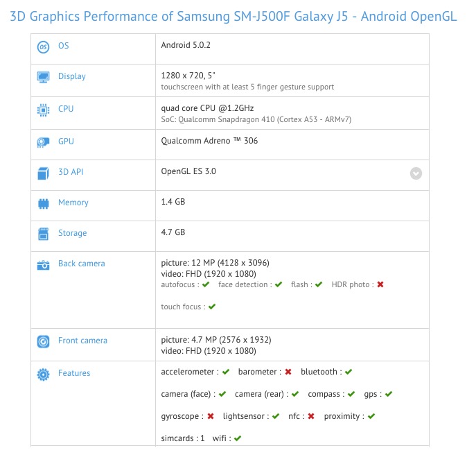Screen dimensions: 476x464
Task: Click the Back camera row label
Action: pos(82,264)
